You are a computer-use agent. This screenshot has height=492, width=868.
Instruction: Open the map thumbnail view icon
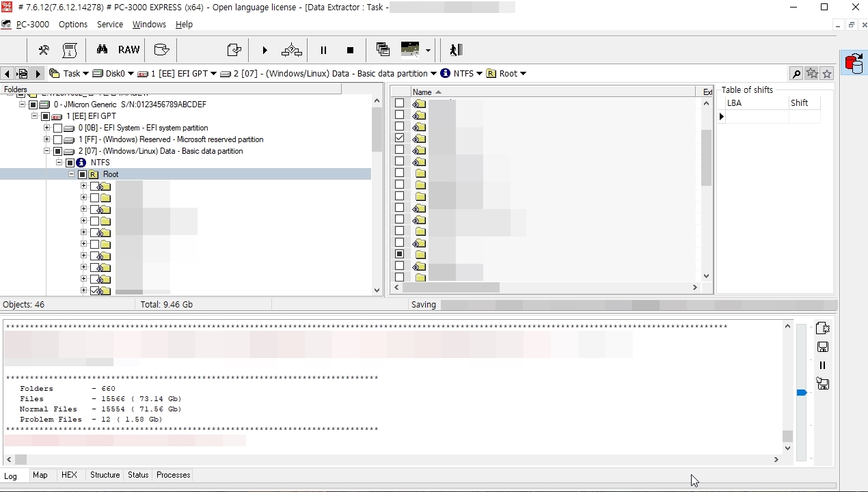click(x=410, y=49)
